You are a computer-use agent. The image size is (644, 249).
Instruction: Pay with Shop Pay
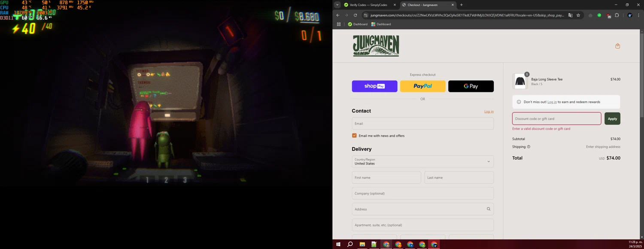[x=374, y=86]
